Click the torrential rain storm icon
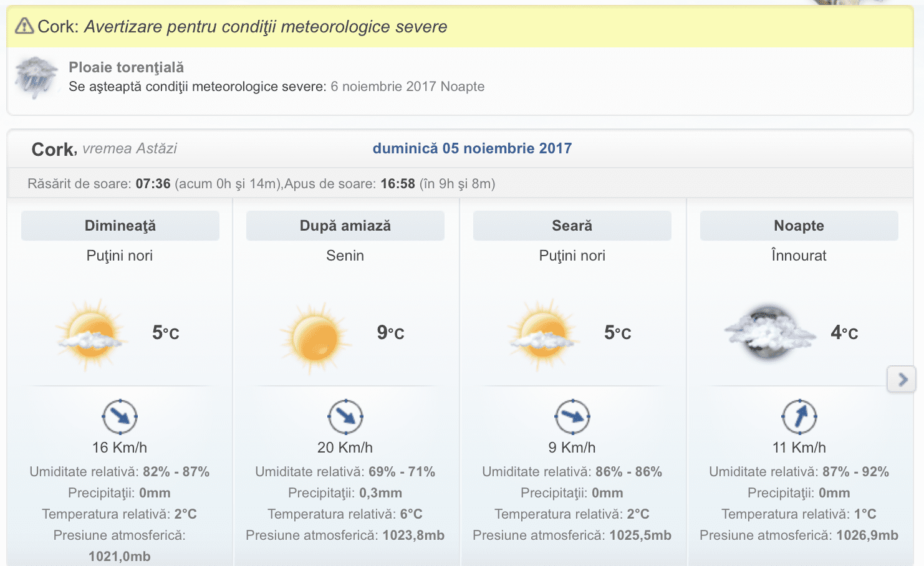This screenshot has width=924, height=566. coord(36,77)
